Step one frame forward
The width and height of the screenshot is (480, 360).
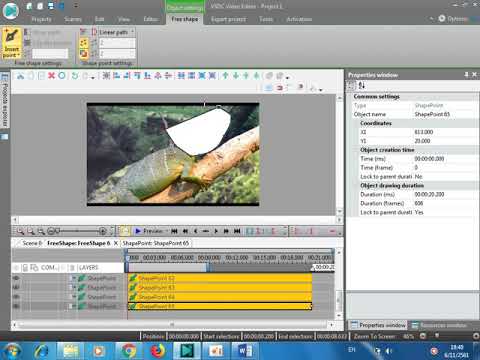[216, 231]
